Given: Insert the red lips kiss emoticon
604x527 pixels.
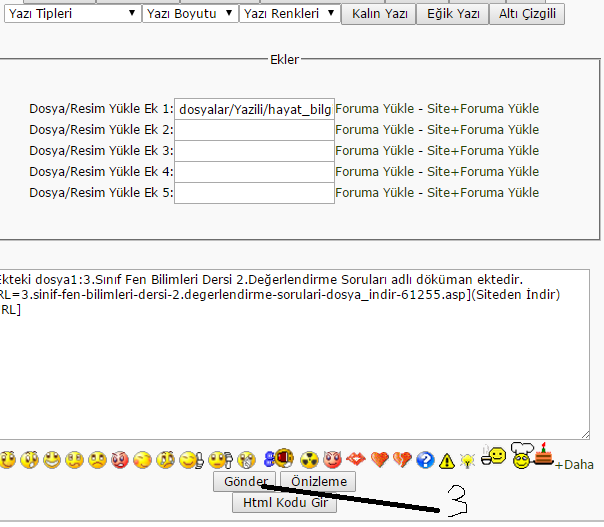Looking at the screenshot, I should 356,460.
